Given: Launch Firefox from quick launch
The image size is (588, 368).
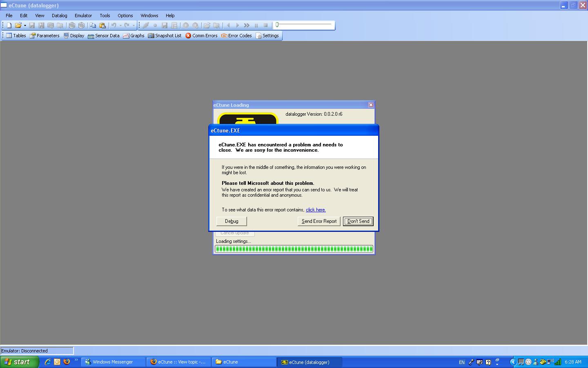Looking at the screenshot, I should pyautogui.click(x=67, y=362).
